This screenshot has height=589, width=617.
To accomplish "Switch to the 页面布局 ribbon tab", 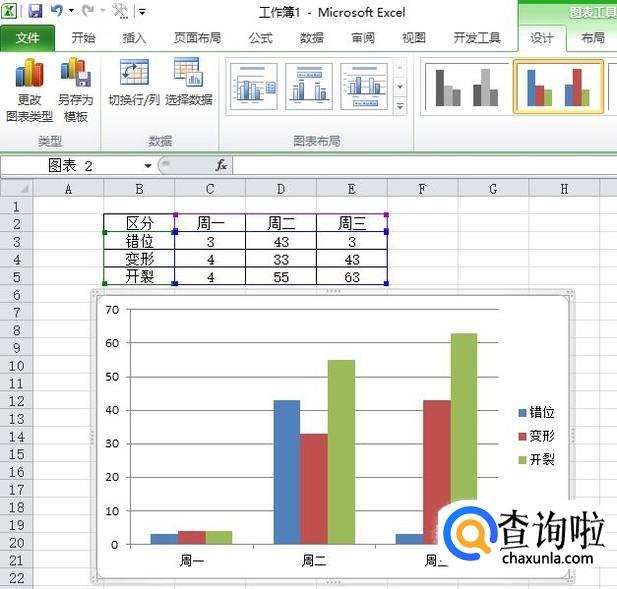I will (197, 38).
